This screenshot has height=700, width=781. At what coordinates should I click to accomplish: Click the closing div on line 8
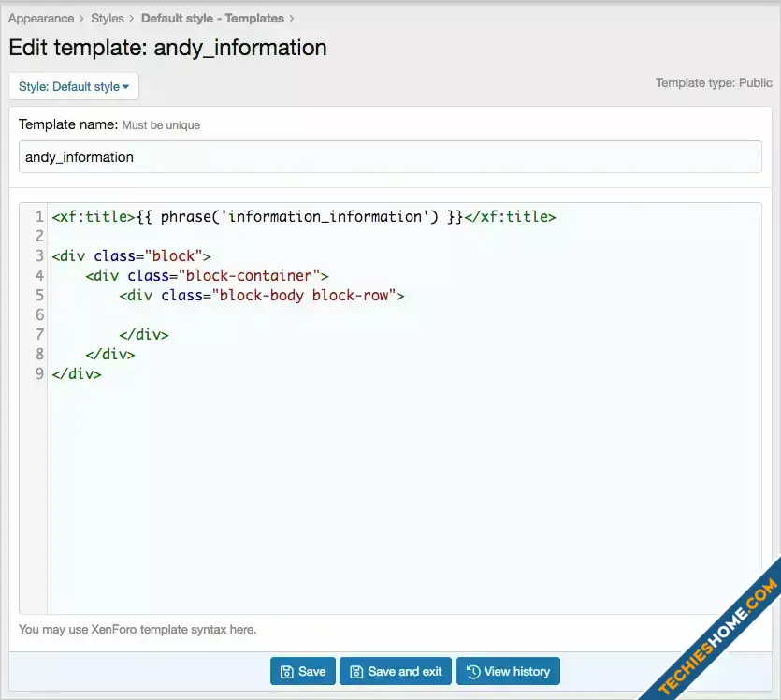click(x=110, y=355)
